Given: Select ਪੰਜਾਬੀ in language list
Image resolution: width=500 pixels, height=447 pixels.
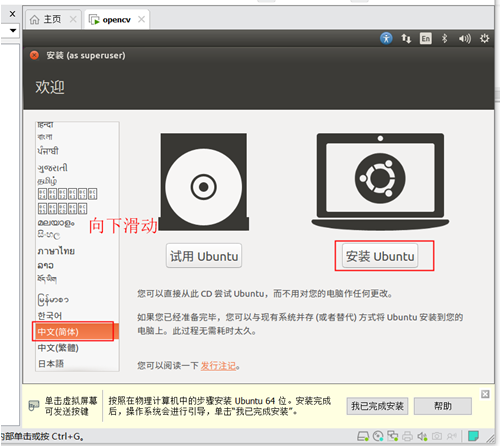Looking at the screenshot, I should [77, 151].
